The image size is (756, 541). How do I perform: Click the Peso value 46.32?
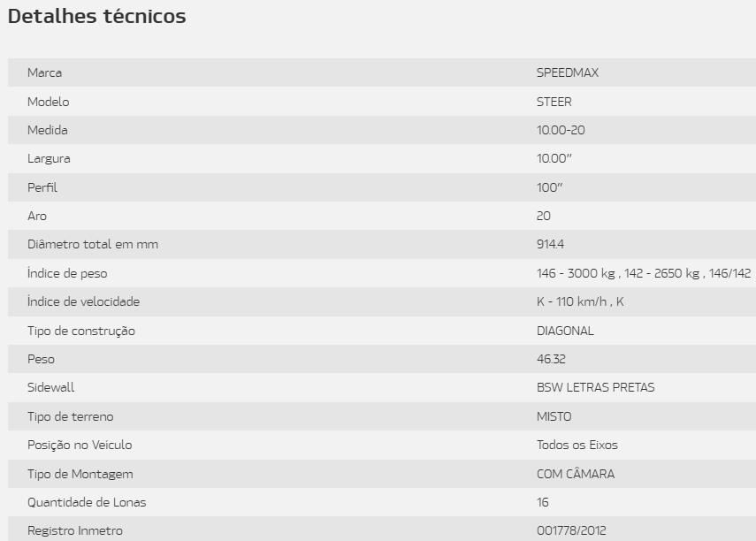(551, 359)
